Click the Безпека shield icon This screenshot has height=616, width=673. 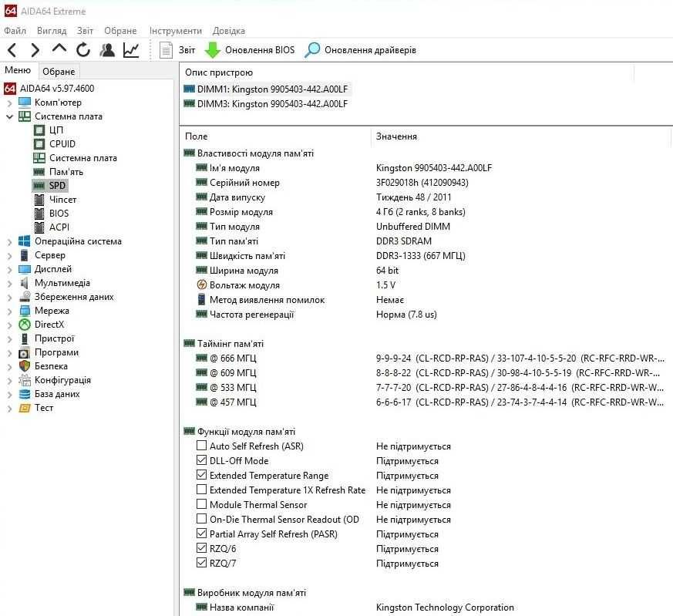point(25,366)
